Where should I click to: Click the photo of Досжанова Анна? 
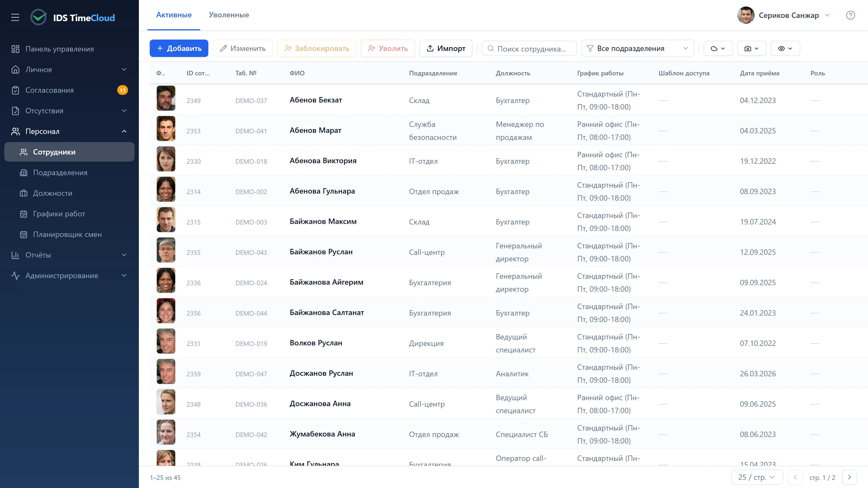pyautogui.click(x=166, y=402)
